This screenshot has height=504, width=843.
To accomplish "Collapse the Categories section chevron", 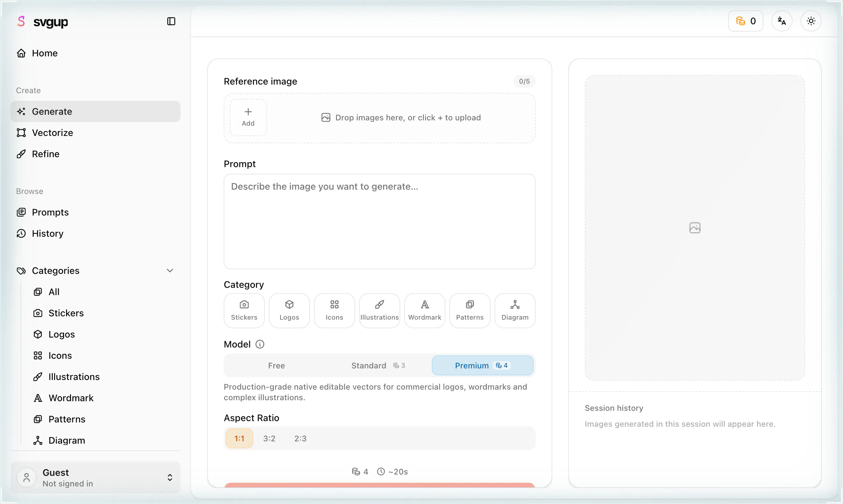I will (170, 271).
